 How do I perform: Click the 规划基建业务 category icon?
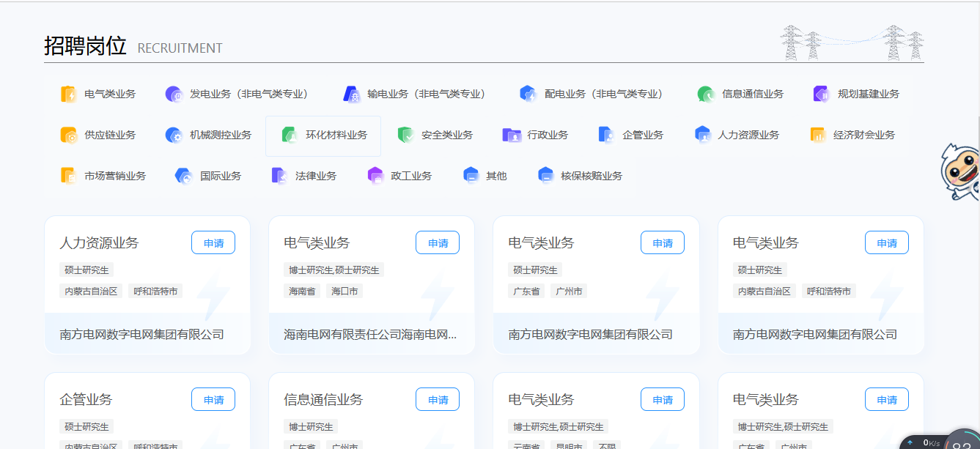[x=822, y=94]
